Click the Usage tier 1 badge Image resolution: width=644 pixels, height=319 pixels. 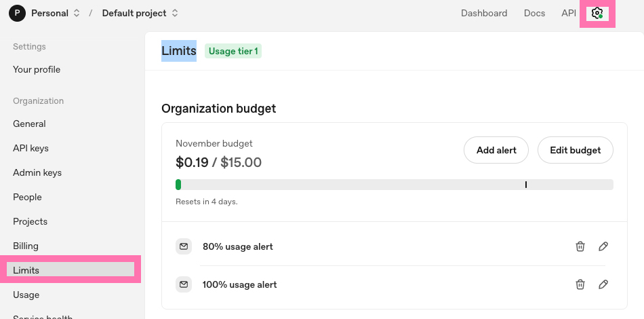(x=233, y=51)
